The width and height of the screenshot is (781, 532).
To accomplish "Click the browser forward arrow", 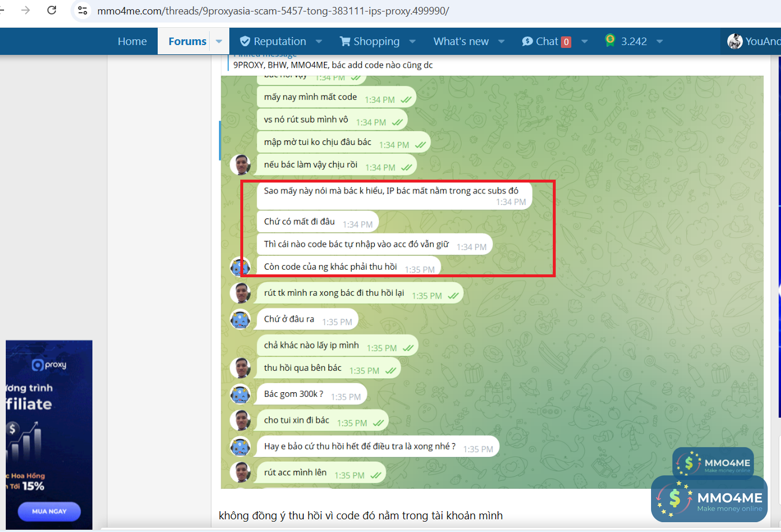I will (x=25, y=10).
